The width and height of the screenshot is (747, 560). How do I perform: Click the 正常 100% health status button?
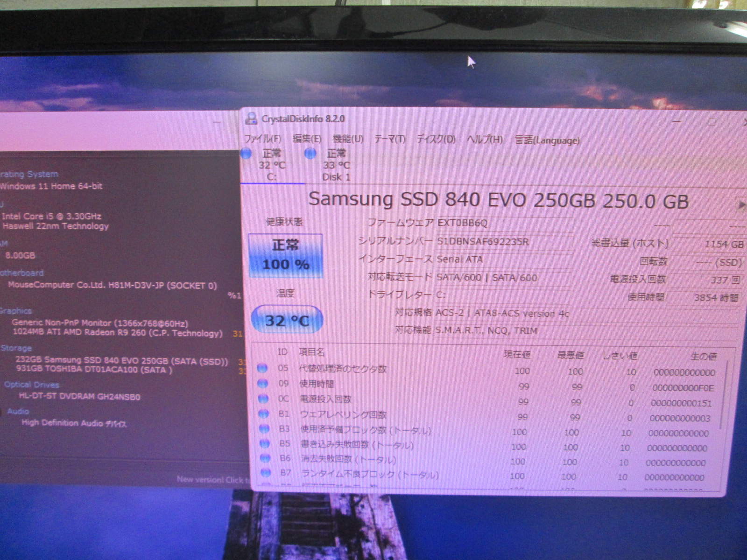click(285, 255)
